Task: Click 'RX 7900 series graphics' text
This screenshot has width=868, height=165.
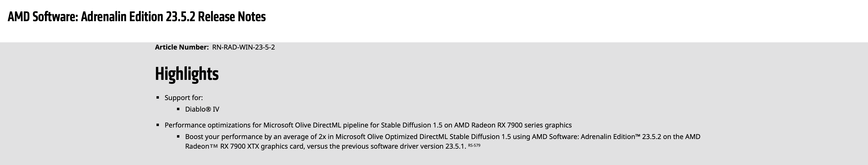Action: tap(535, 125)
